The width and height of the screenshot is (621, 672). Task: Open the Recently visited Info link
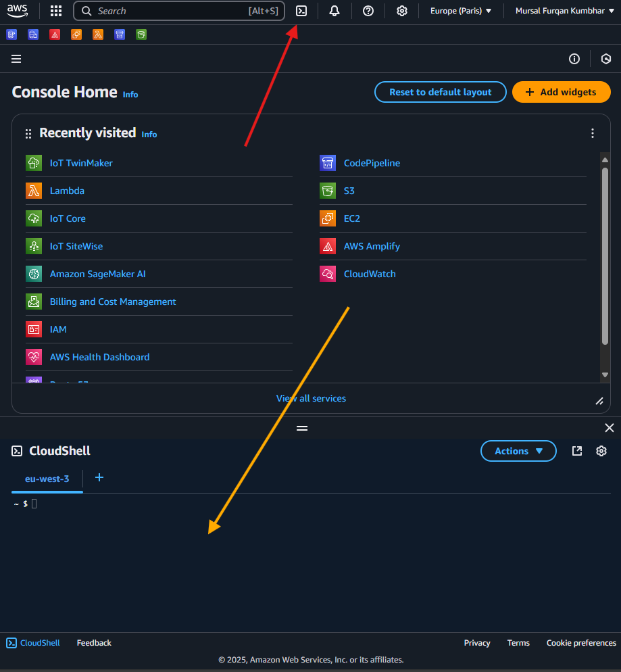(x=149, y=135)
